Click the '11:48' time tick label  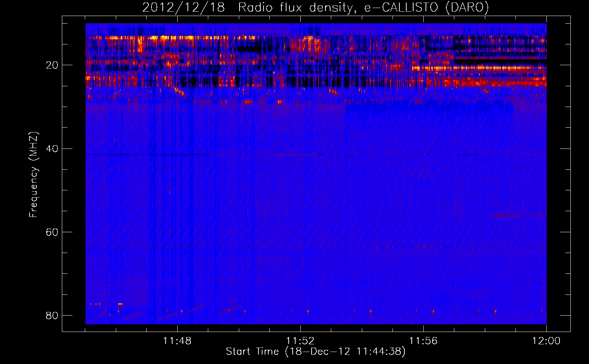point(177,341)
